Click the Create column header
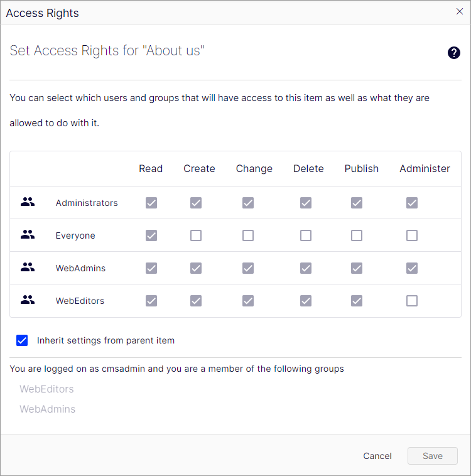Screen dimensions: 471x476 pos(199,168)
